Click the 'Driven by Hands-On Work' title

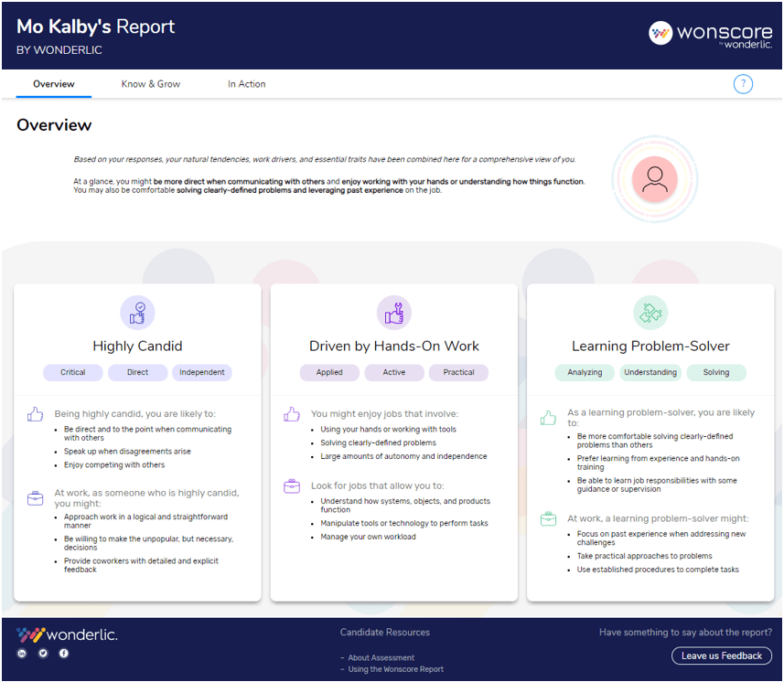click(x=394, y=346)
